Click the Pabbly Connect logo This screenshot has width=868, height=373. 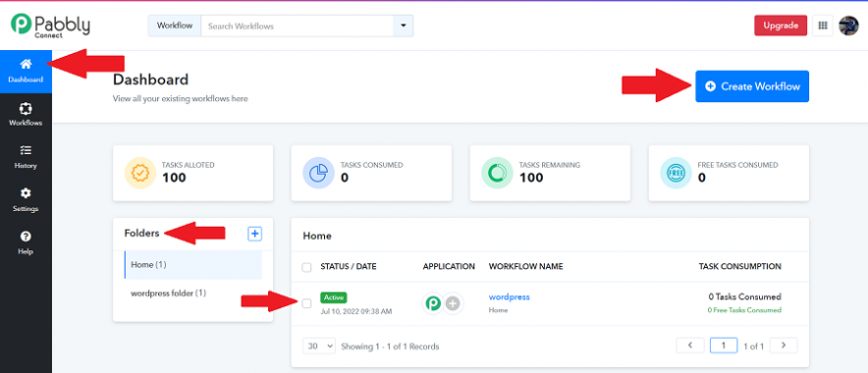tap(50, 26)
